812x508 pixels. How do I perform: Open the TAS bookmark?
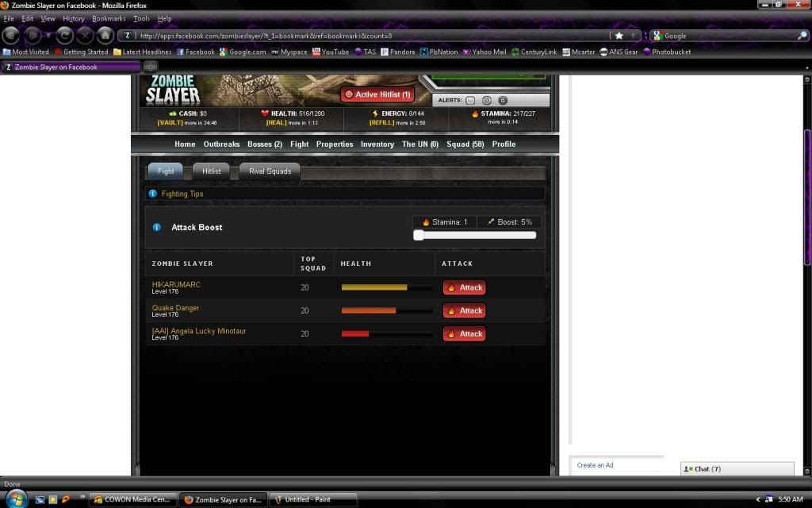coord(365,52)
